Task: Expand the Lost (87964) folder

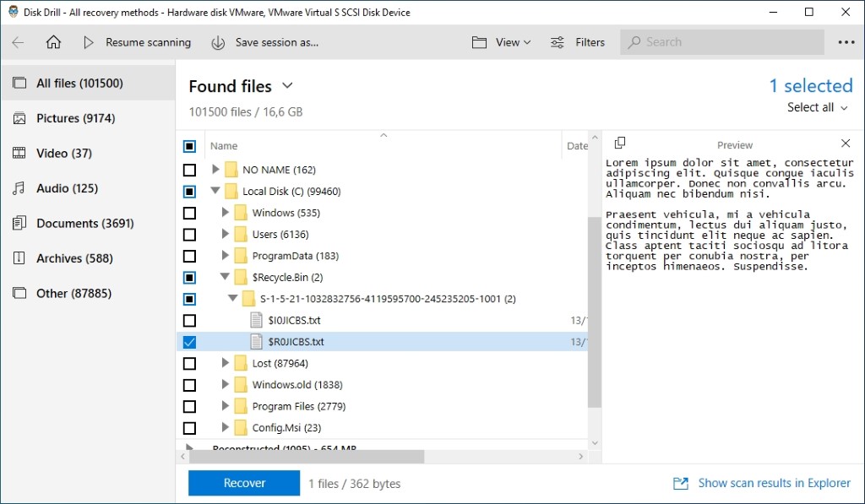Action: pyautogui.click(x=225, y=363)
